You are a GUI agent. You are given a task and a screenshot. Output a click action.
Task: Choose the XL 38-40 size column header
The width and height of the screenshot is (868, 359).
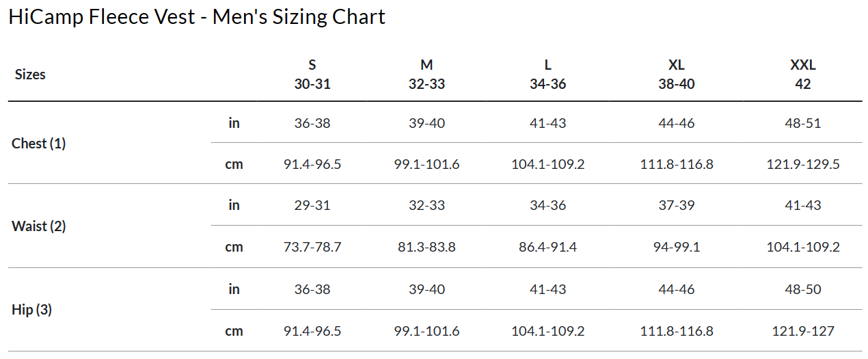pyautogui.click(x=676, y=75)
